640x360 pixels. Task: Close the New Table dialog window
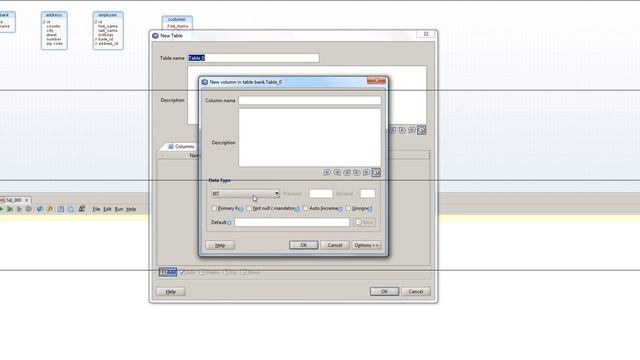pyautogui.click(x=426, y=34)
